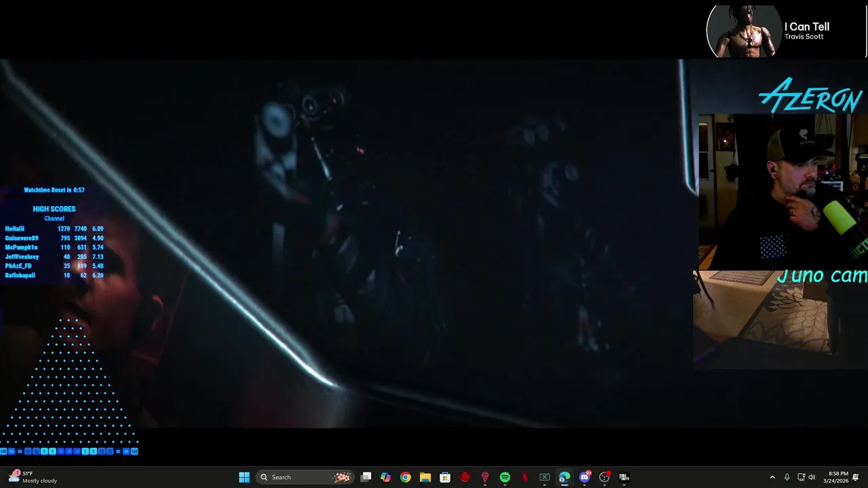Open the red round app icon in taskbar
Viewport: 868px width, 488px height.
click(x=465, y=477)
